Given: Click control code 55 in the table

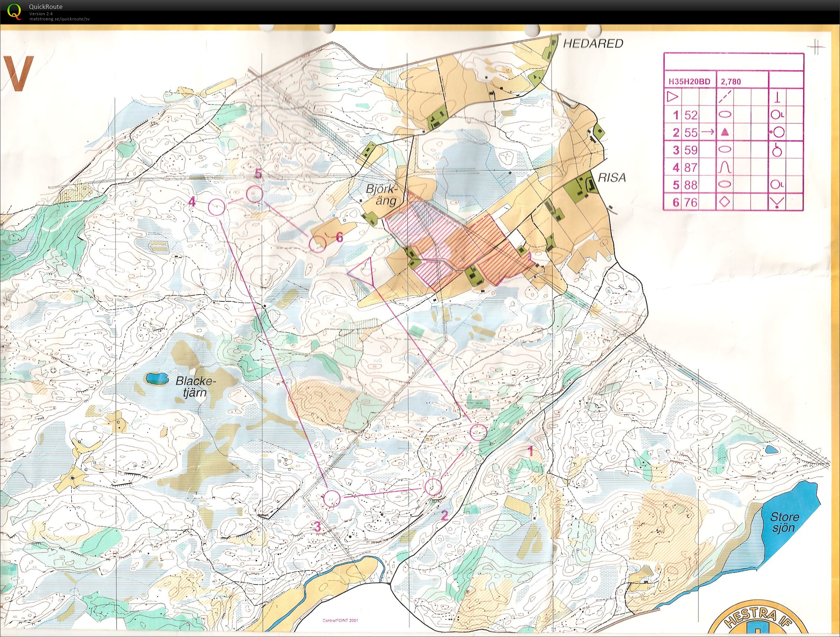Looking at the screenshot, I should pos(691,133).
